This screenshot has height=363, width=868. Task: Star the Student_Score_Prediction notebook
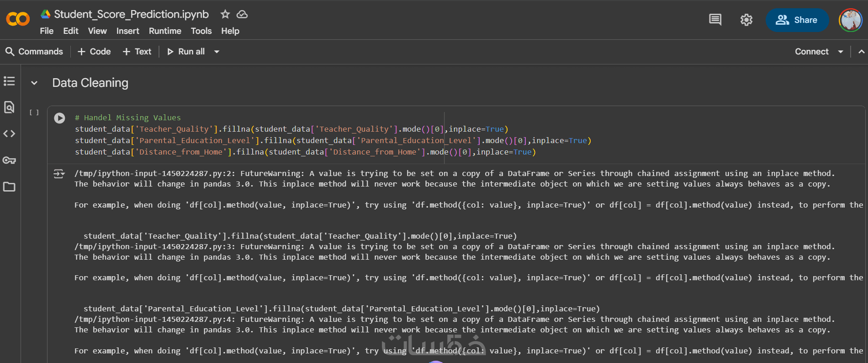click(225, 15)
